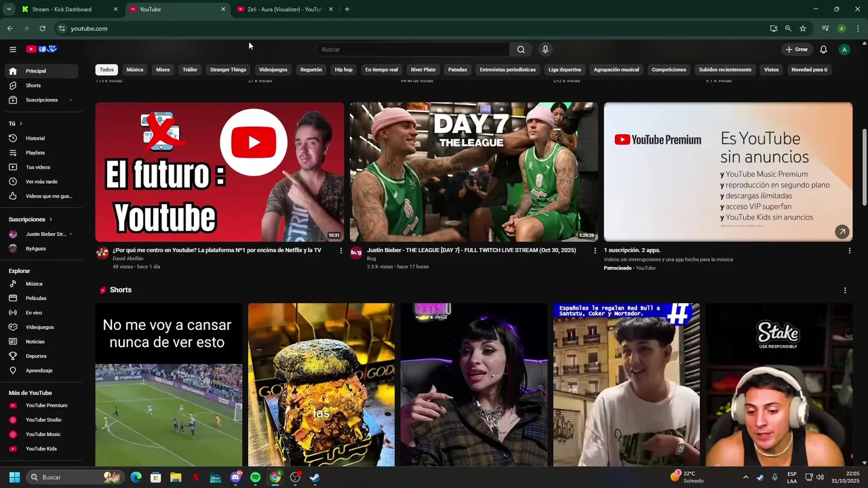
Task: Click the search magnifier button
Action: click(x=521, y=49)
